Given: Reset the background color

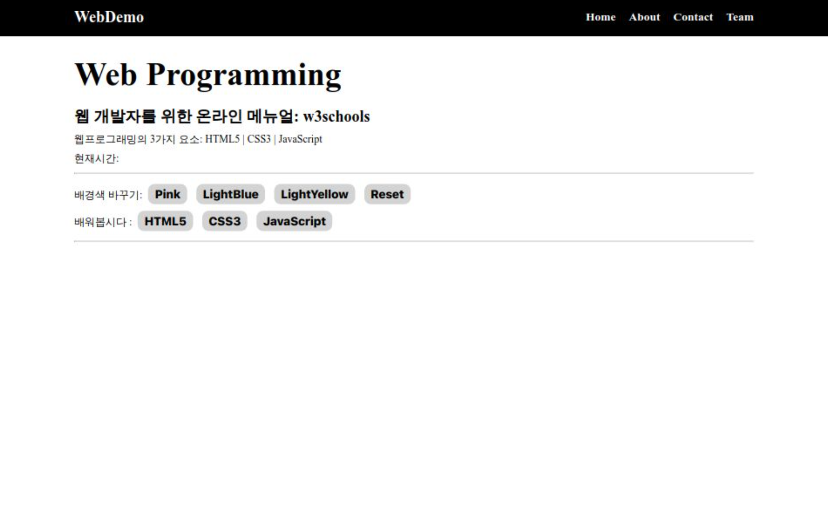Looking at the screenshot, I should pyautogui.click(x=387, y=194).
